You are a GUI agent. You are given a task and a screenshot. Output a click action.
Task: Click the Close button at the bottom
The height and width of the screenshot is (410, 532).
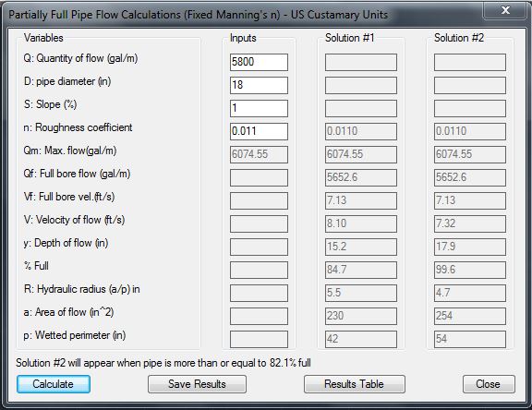[x=489, y=384]
